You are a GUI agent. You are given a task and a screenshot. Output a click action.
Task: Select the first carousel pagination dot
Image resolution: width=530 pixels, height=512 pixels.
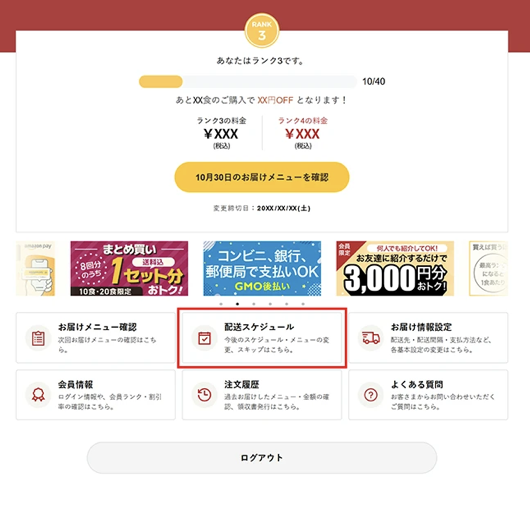[221, 304]
